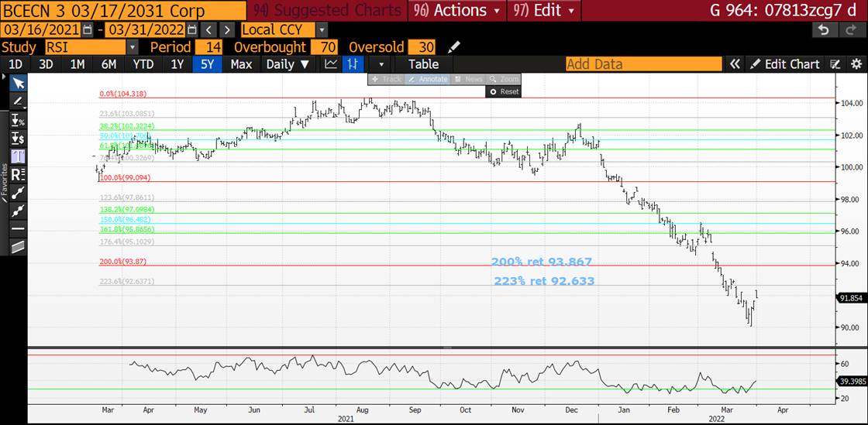The height and width of the screenshot is (425, 868).
Task: Click the 161.8%(95.8656) Fibonacci label
Action: [x=126, y=229]
